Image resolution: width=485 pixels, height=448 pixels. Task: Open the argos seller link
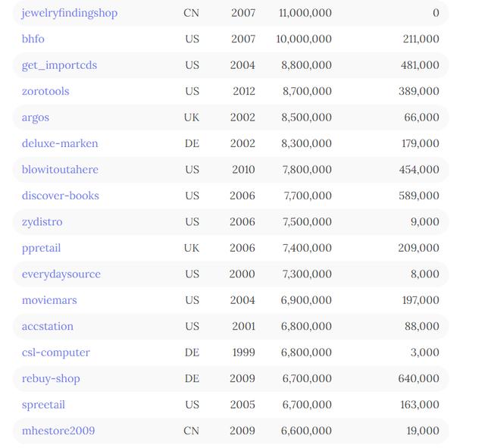click(36, 118)
